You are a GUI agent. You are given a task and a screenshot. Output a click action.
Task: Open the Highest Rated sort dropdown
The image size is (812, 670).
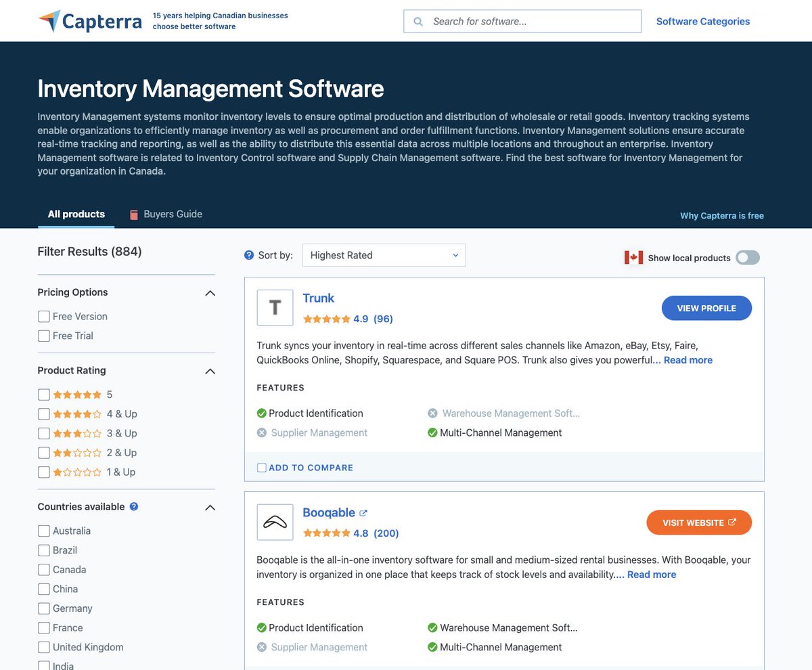[x=384, y=255]
